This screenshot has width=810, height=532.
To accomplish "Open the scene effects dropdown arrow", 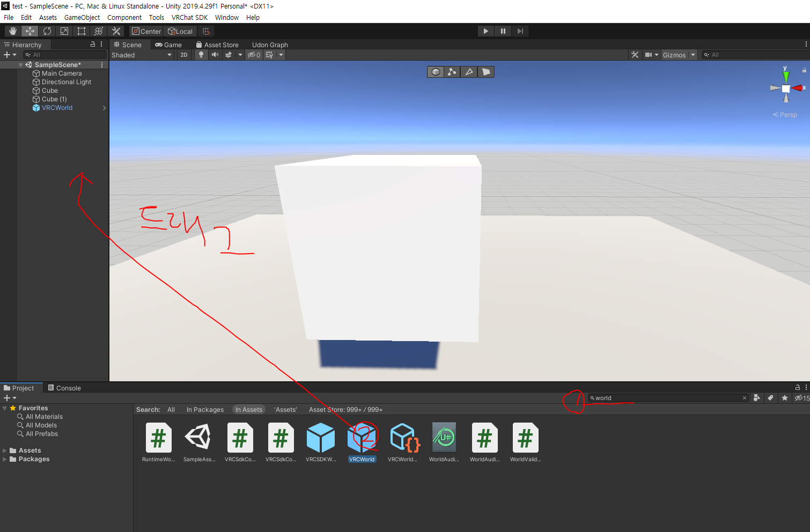I will pyautogui.click(x=240, y=55).
